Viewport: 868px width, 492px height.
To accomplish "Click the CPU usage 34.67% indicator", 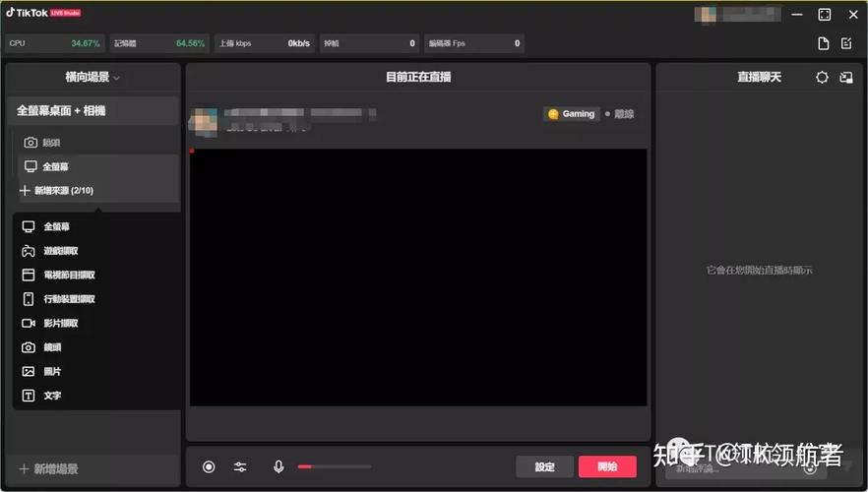I will [x=55, y=43].
